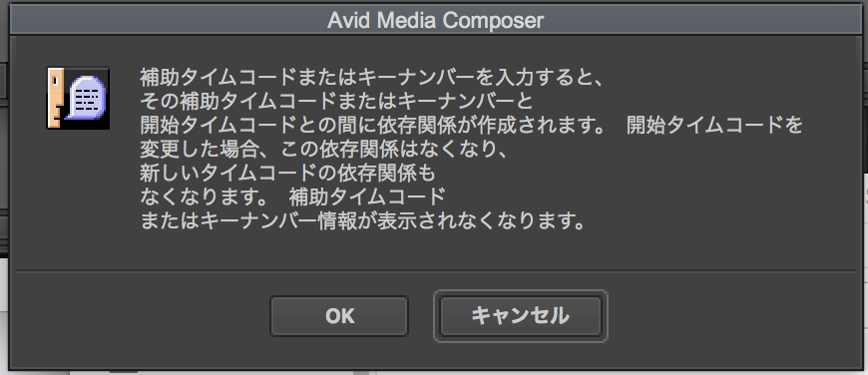Image resolution: width=868 pixels, height=375 pixels.
Task: Click the Avid Media Composer title bar
Action: click(435, 21)
